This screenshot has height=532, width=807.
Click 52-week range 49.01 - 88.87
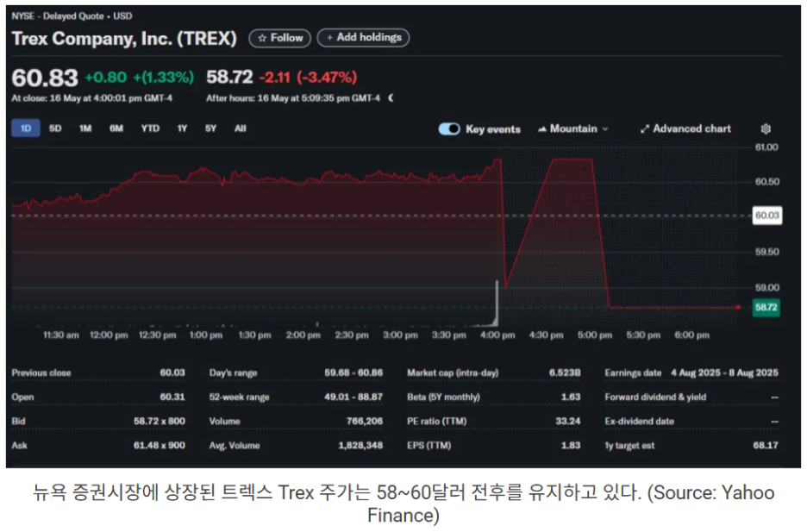(353, 397)
